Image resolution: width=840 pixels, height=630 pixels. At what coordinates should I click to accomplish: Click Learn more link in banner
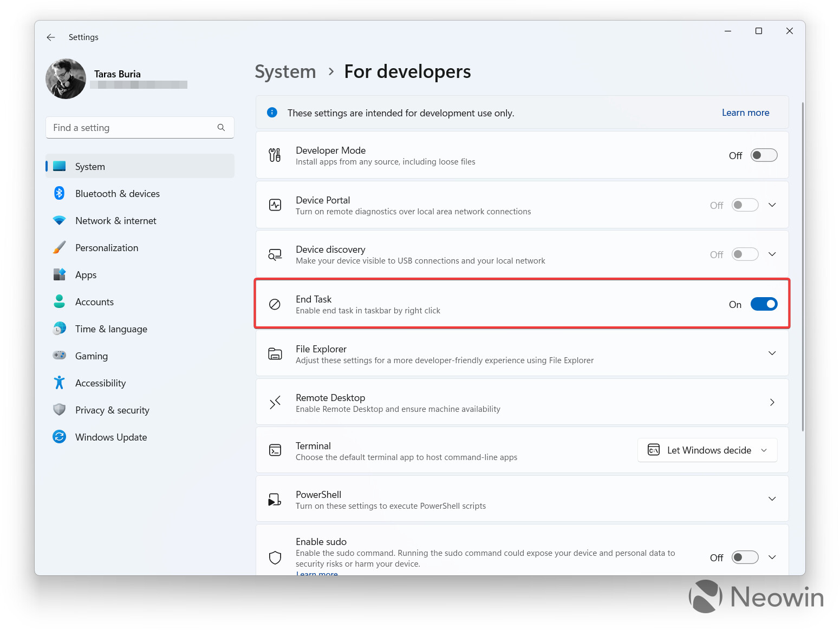coord(745,113)
